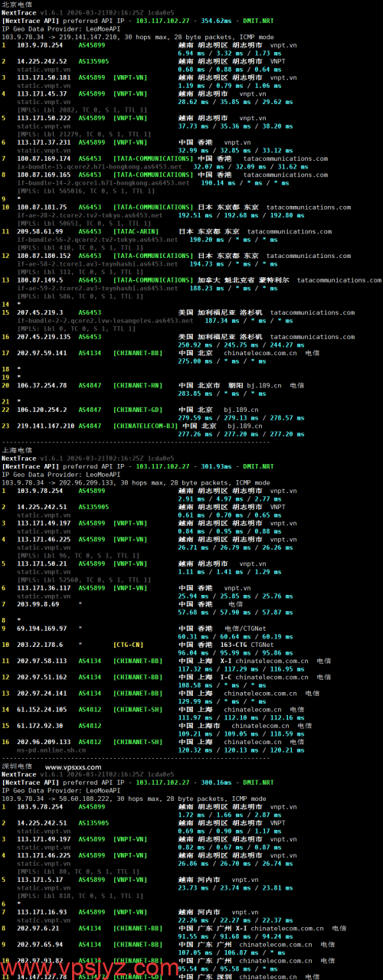Click the [CHINANET-HN] network tag
The height and width of the screenshot is (980, 383).
click(x=138, y=385)
